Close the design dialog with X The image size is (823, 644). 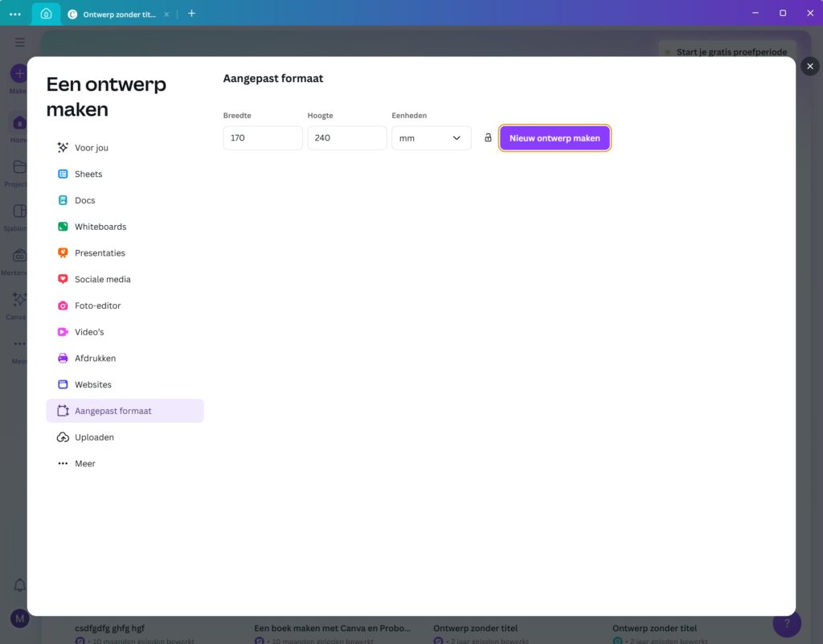(x=809, y=67)
